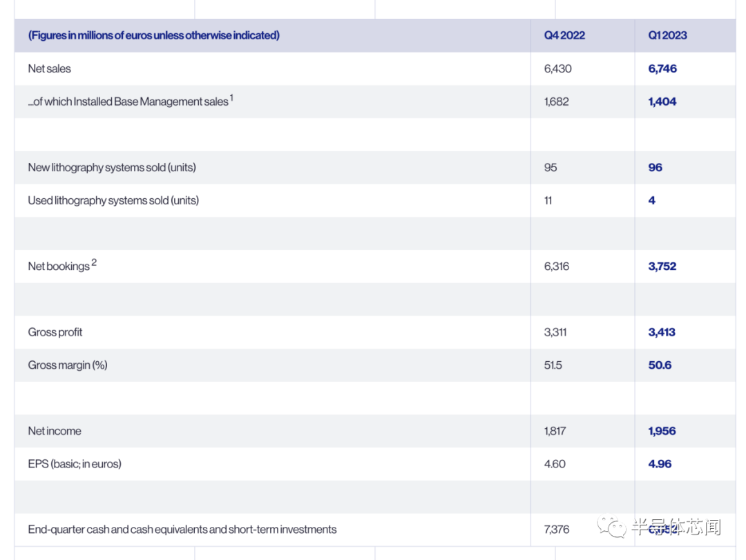
Task: Click the Net income row label
Action: click(55, 431)
